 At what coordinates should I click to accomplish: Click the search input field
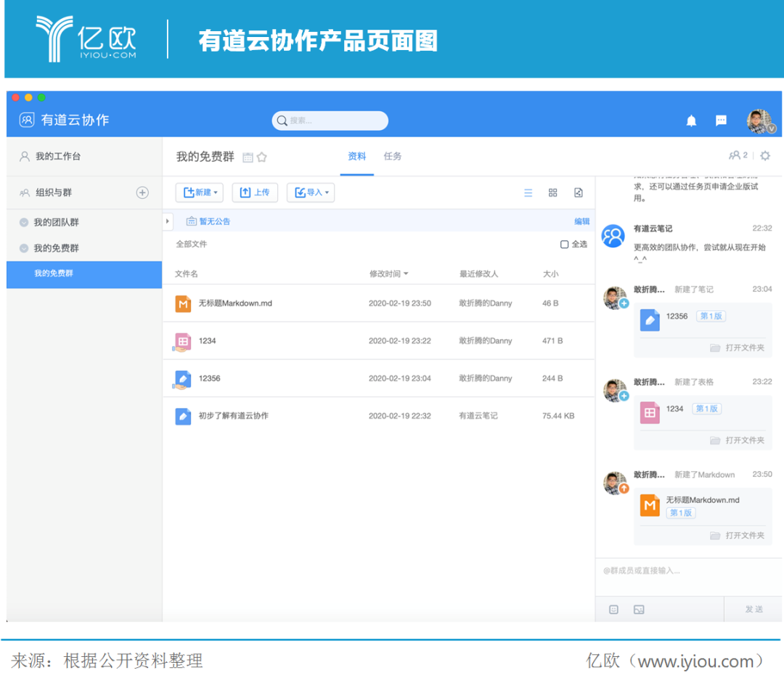click(330, 121)
